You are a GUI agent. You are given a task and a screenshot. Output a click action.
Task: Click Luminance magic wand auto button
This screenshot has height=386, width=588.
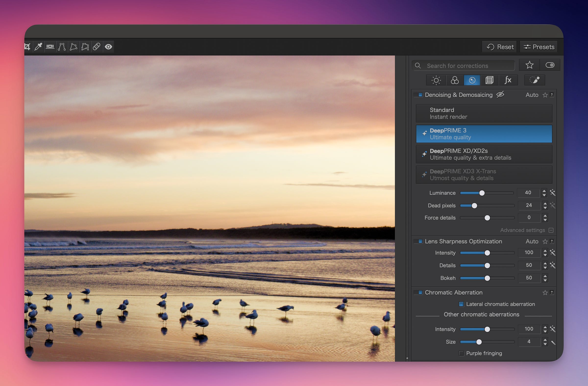point(553,193)
